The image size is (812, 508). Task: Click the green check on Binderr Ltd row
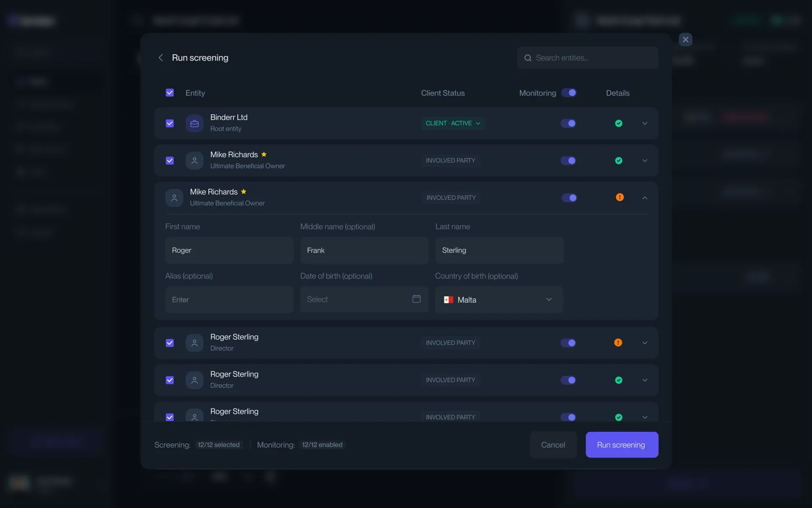pos(618,124)
